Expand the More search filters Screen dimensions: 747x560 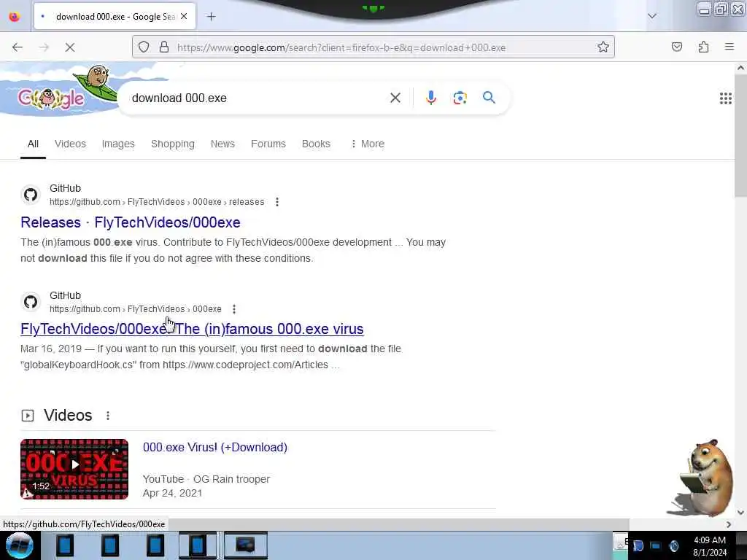click(368, 144)
